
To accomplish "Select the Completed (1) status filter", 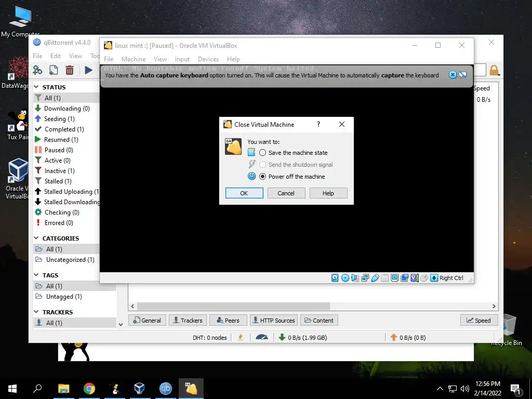I will [x=64, y=129].
